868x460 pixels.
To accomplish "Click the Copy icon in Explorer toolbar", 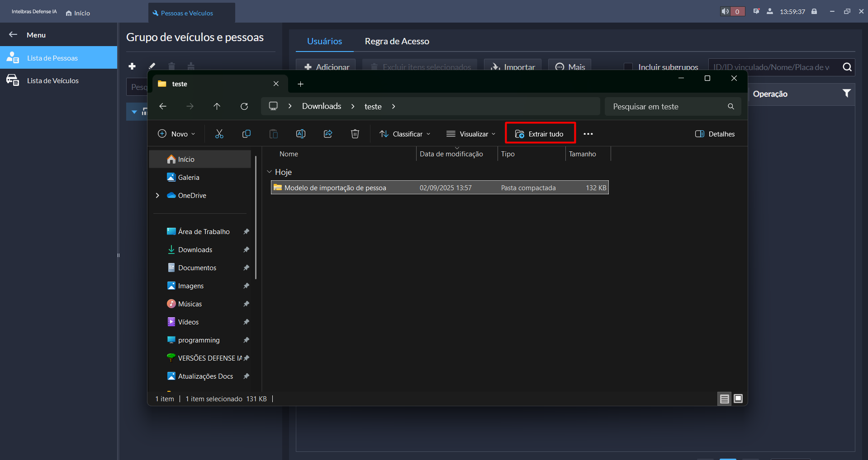I will [247, 134].
